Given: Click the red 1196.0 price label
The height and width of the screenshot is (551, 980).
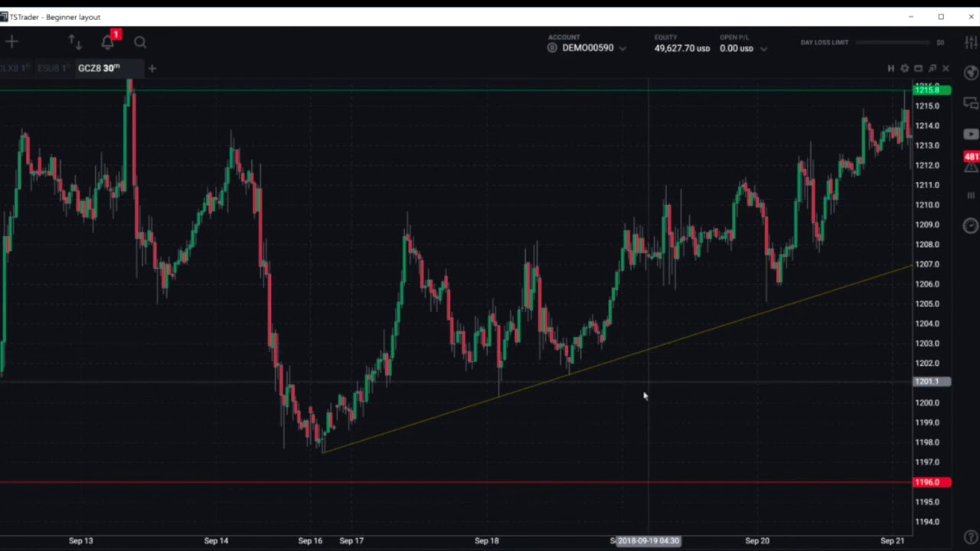Looking at the screenshot, I should click(x=932, y=482).
